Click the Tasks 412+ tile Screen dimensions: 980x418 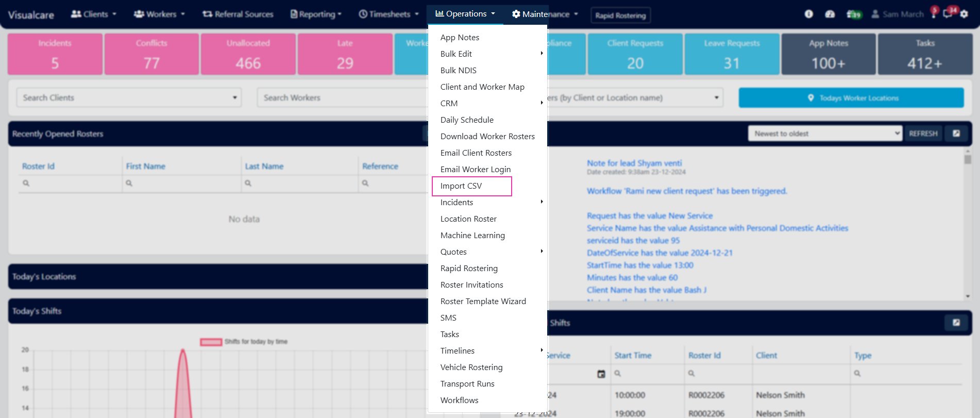pyautogui.click(x=925, y=54)
